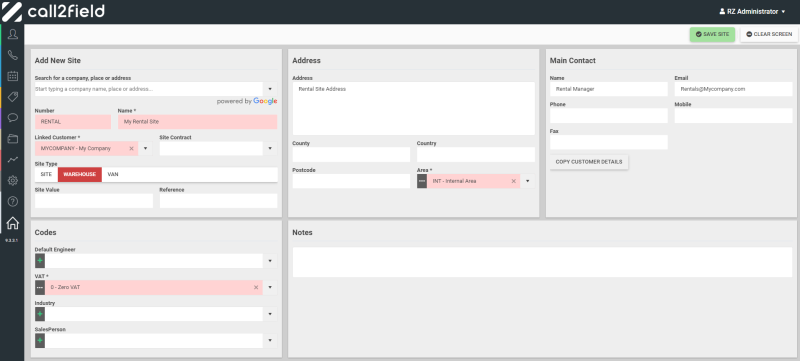Click the Name field My Rental Site
The image size is (800, 361).
coord(197,122)
